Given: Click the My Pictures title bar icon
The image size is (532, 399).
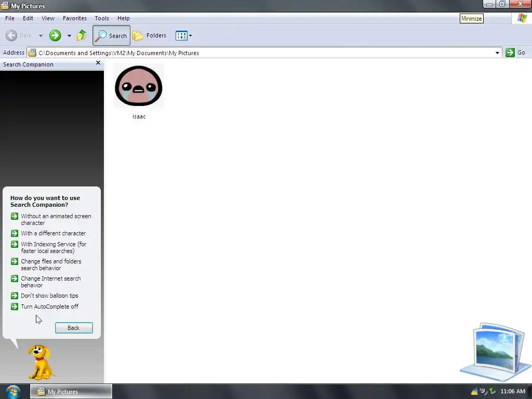Looking at the screenshot, I should pos(5,5).
